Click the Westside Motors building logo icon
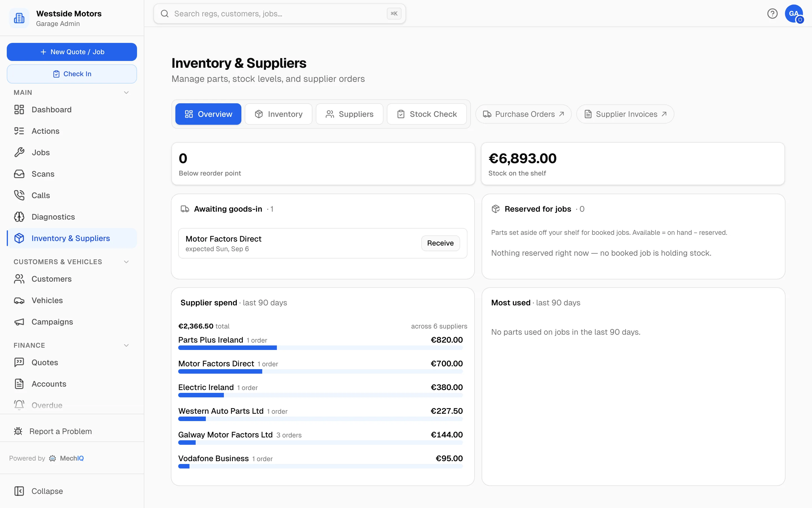The image size is (812, 508). [19, 18]
